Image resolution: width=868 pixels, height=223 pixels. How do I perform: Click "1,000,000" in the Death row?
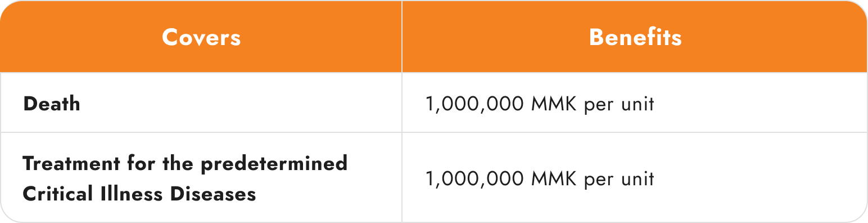[x=475, y=104]
